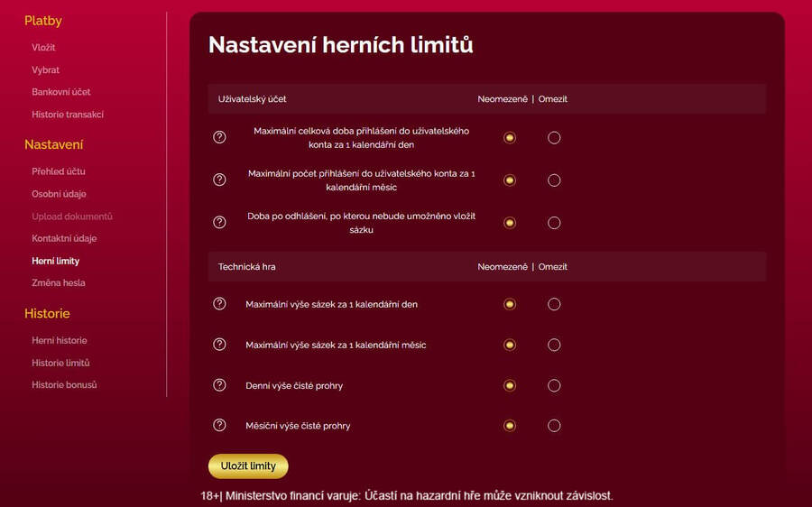The image size is (812, 507).
Task: Open Historie transakcí link
Action: coord(68,115)
